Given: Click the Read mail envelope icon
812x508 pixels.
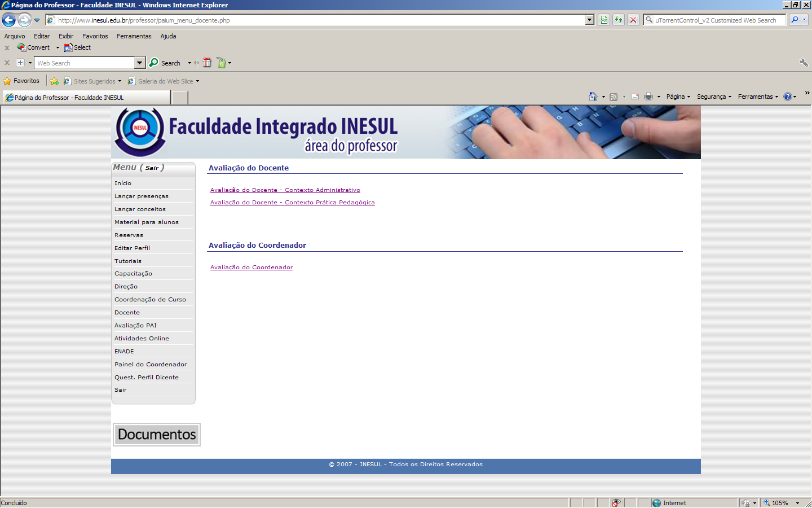Looking at the screenshot, I should (635, 97).
